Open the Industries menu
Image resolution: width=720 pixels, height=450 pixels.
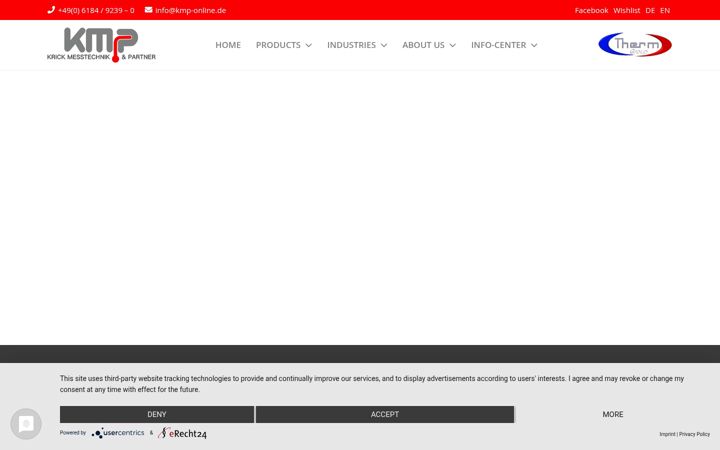[x=351, y=45]
